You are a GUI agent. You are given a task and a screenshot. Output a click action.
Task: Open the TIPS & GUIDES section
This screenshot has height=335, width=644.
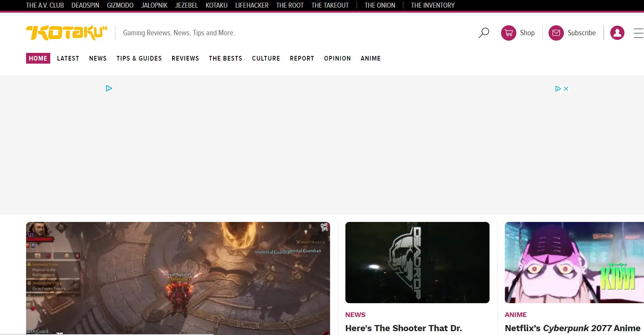click(139, 58)
